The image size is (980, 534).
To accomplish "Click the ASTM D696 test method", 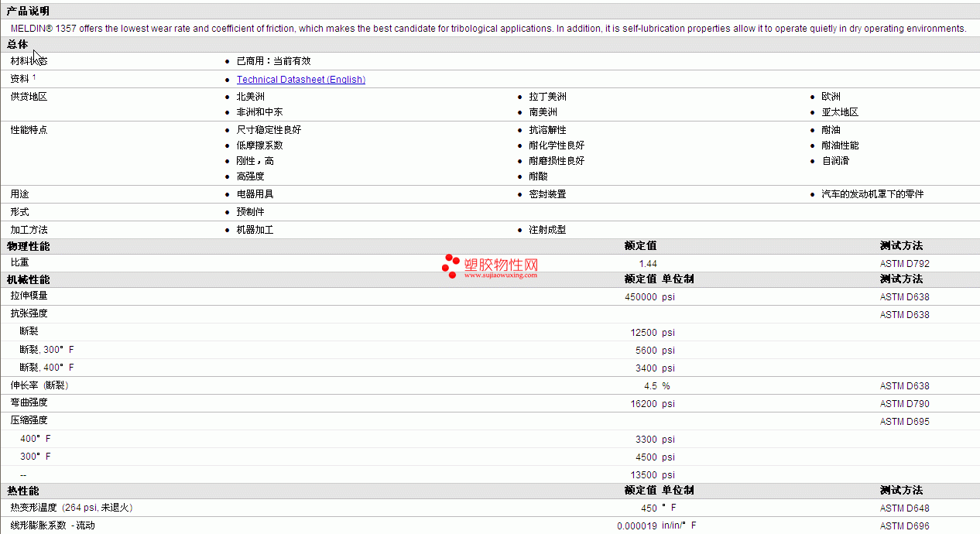I will click(905, 526).
